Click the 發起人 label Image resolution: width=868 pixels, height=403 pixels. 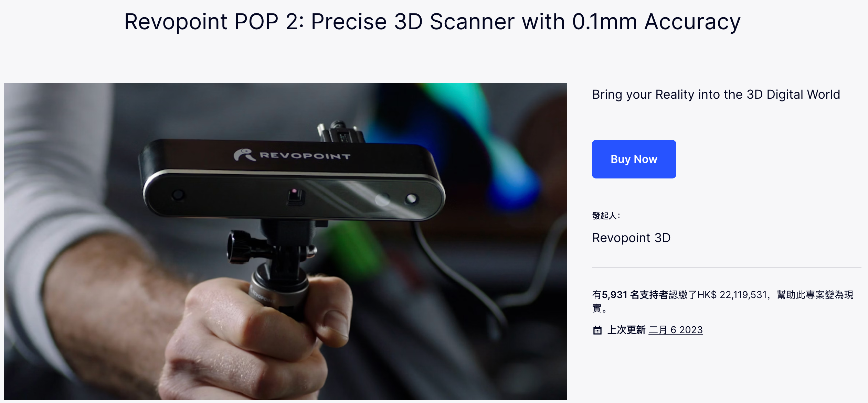(606, 216)
